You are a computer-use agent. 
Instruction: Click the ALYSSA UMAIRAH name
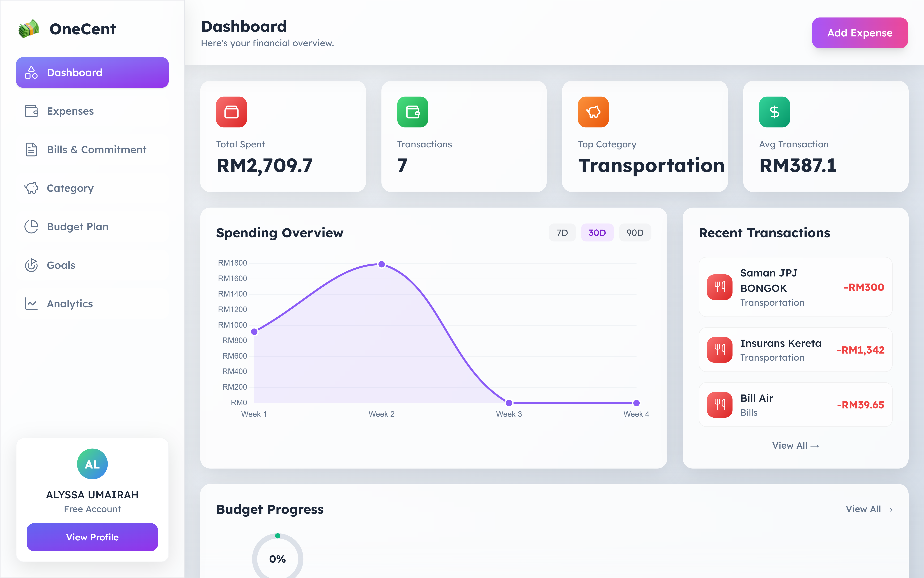tap(92, 495)
